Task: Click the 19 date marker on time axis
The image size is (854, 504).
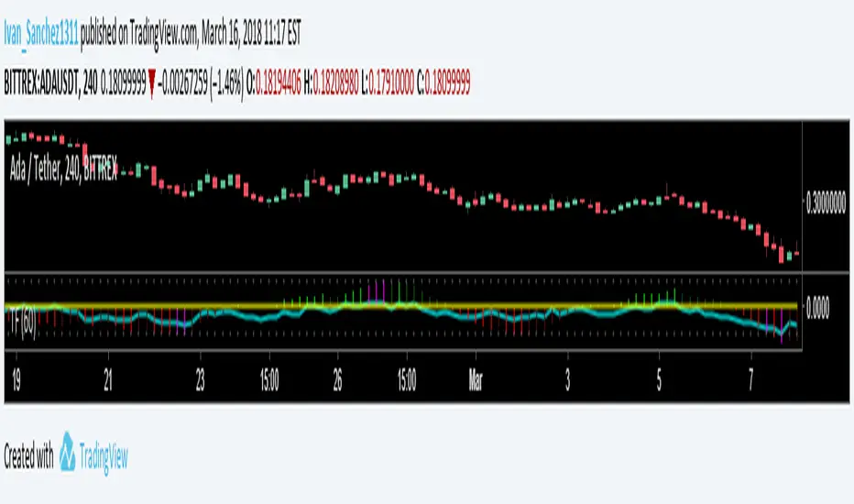Action: tap(16, 381)
